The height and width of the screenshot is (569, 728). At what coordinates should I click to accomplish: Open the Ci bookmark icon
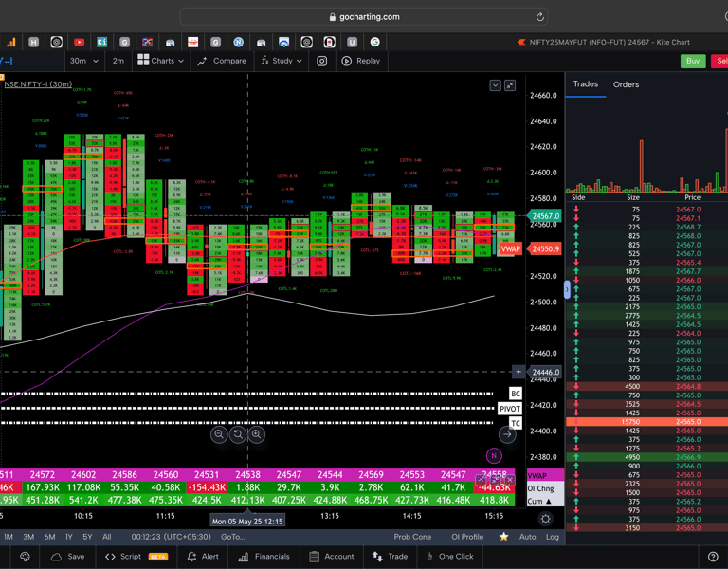click(x=101, y=43)
